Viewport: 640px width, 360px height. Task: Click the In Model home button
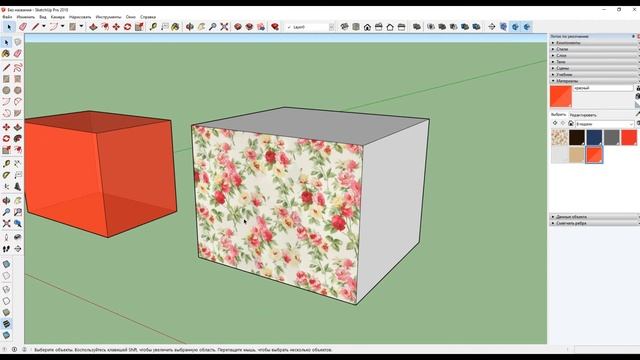point(571,123)
